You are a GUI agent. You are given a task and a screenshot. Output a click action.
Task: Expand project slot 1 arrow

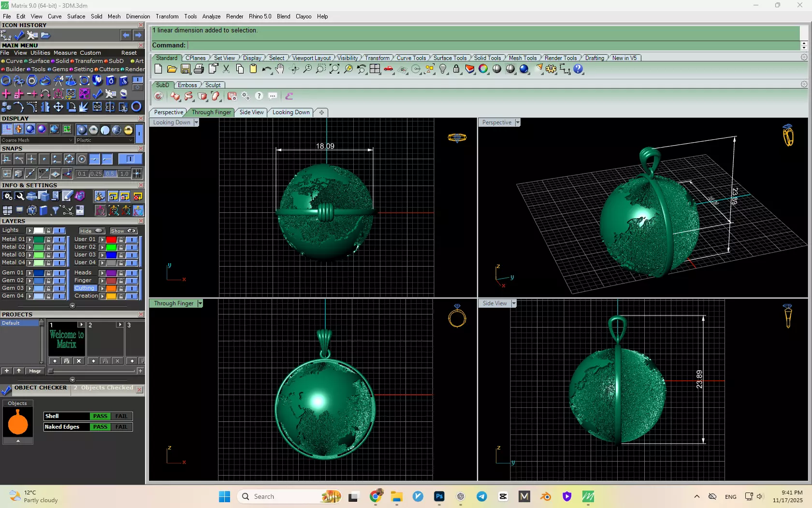pyautogui.click(x=81, y=325)
